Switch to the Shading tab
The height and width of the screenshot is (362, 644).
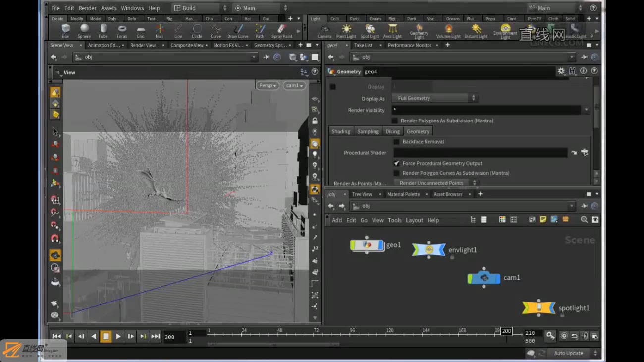coord(341,131)
